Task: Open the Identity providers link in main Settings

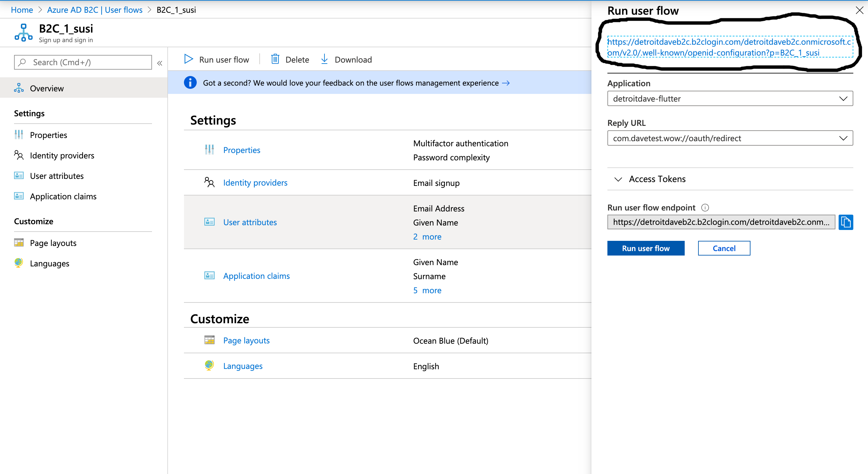Action: (255, 183)
